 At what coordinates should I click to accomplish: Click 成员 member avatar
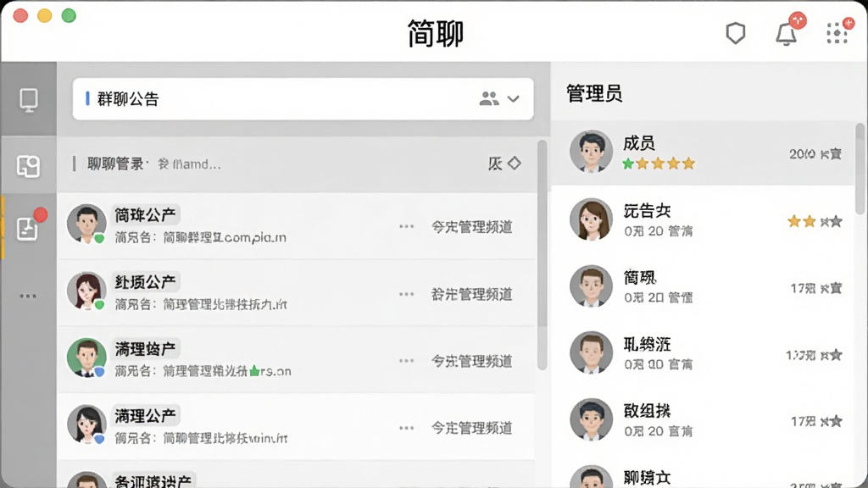click(591, 152)
